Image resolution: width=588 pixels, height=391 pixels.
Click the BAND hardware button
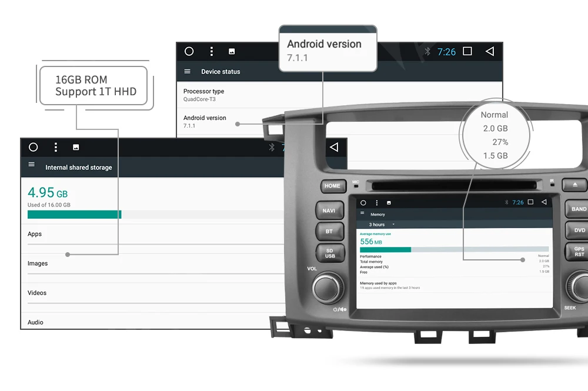(577, 209)
